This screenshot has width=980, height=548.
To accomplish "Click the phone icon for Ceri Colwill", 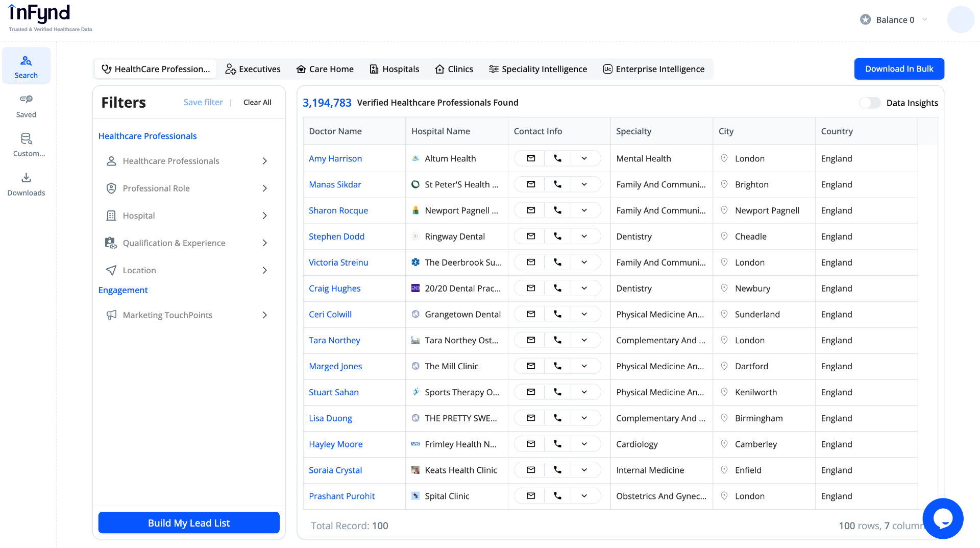I will (557, 314).
